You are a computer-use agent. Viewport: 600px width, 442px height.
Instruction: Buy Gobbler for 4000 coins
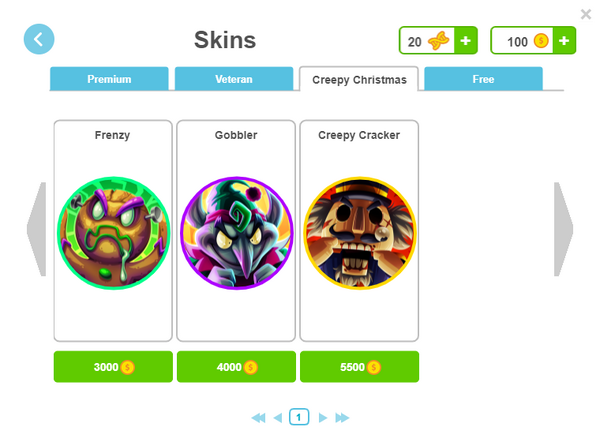[x=236, y=367]
